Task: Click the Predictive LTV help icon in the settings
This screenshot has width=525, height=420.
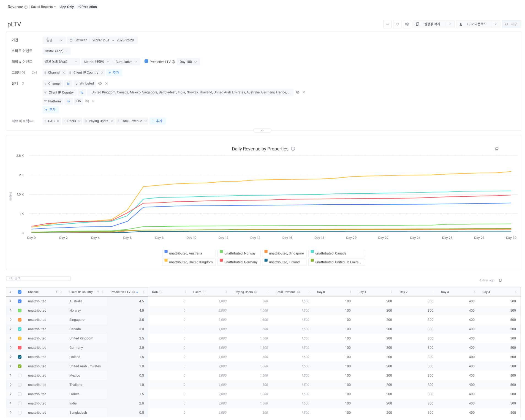Action: (173, 62)
